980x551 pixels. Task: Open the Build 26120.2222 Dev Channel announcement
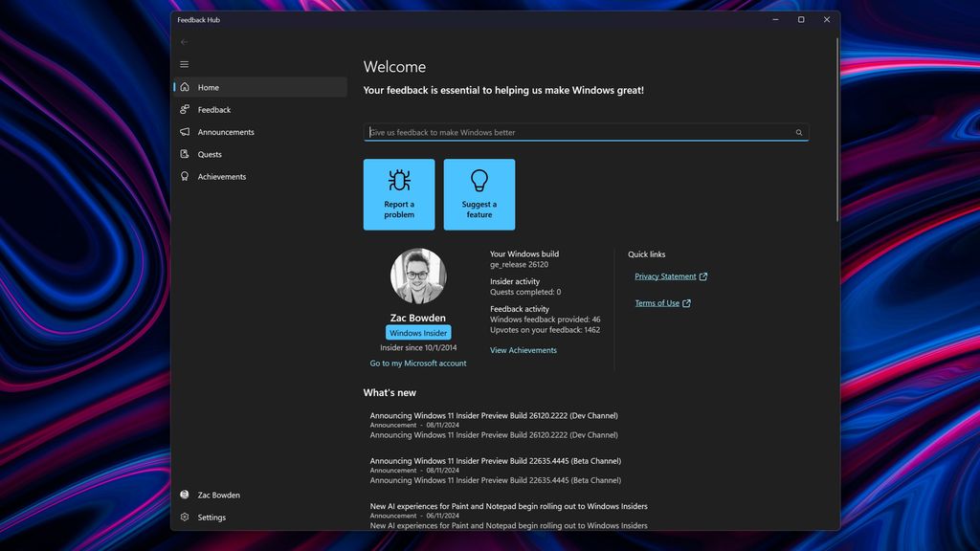(495, 415)
